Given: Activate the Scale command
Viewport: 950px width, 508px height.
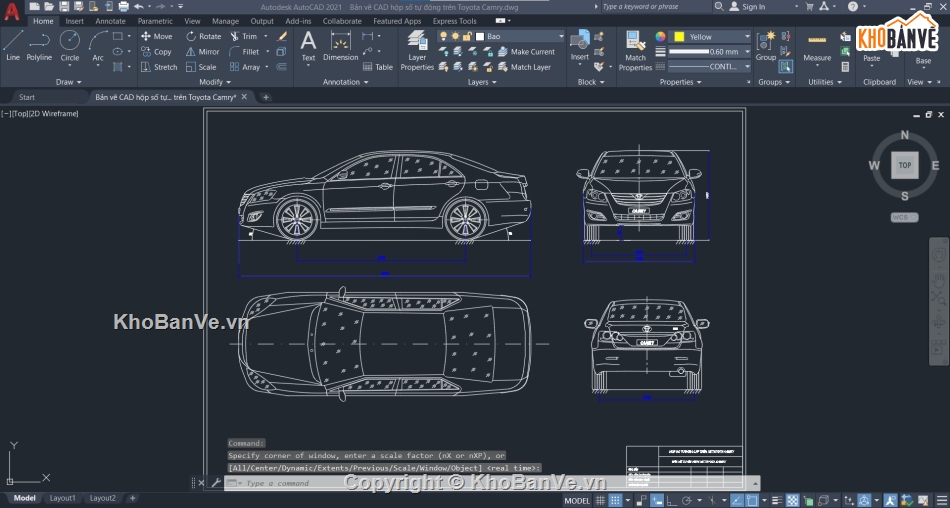Looking at the screenshot, I should [201, 67].
